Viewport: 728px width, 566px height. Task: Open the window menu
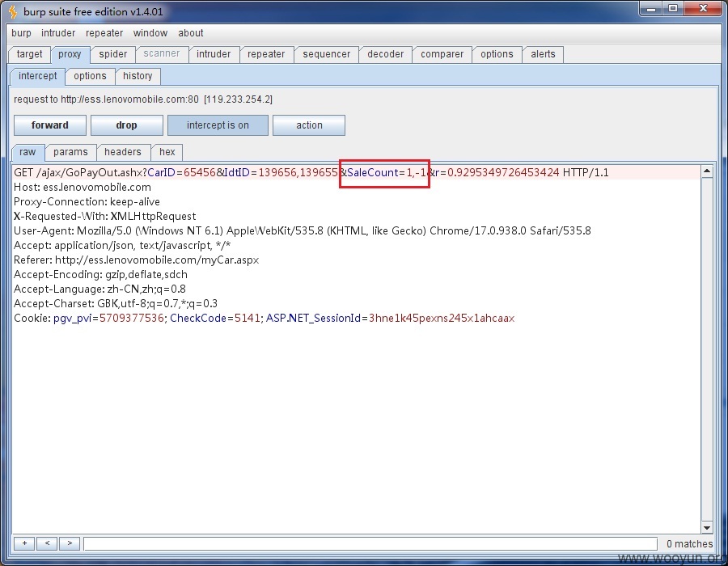click(150, 33)
